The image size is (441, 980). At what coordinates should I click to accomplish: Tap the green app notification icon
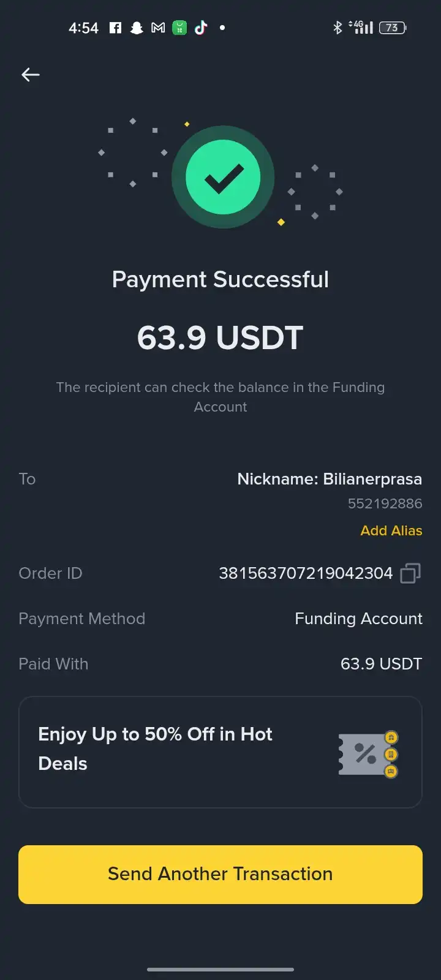tap(179, 28)
